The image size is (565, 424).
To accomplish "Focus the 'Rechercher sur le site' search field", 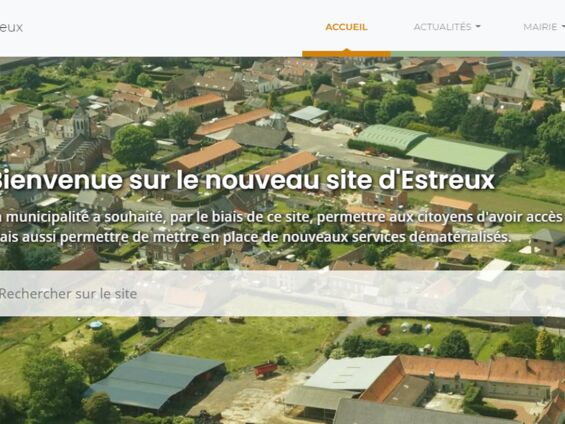I will pyautogui.click(x=282, y=294).
